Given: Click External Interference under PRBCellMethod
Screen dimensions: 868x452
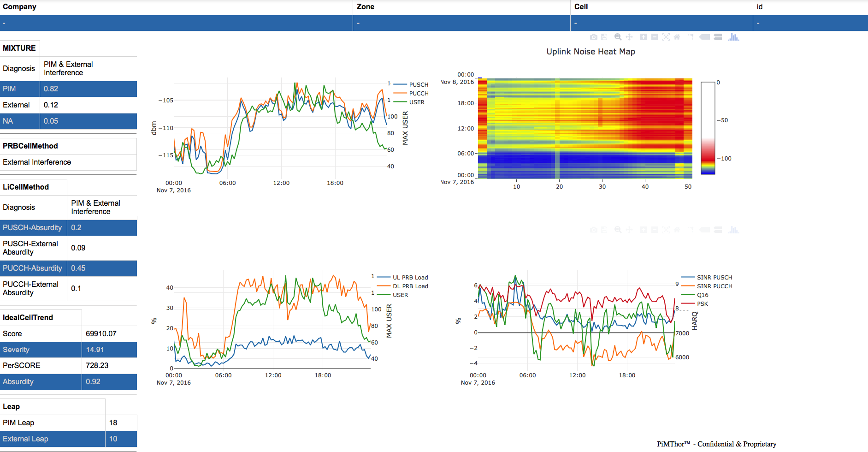Looking at the screenshot, I should (x=37, y=162).
